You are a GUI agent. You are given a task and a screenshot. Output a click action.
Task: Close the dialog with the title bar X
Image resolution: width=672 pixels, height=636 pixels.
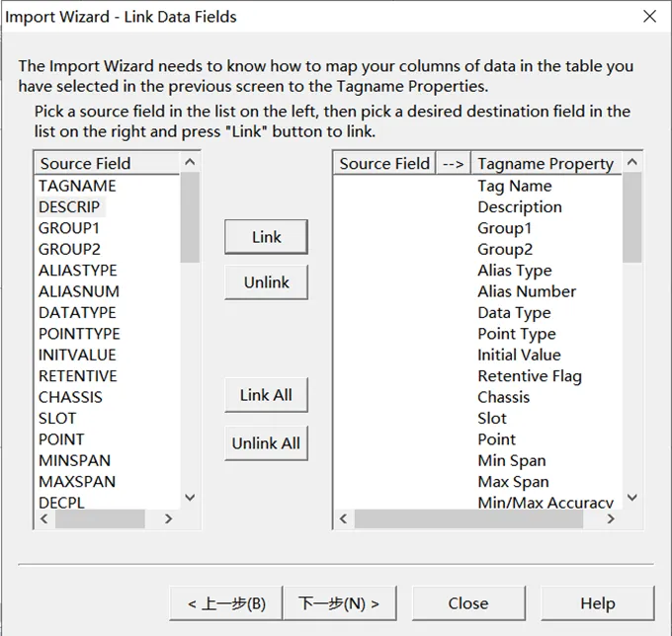tap(649, 16)
